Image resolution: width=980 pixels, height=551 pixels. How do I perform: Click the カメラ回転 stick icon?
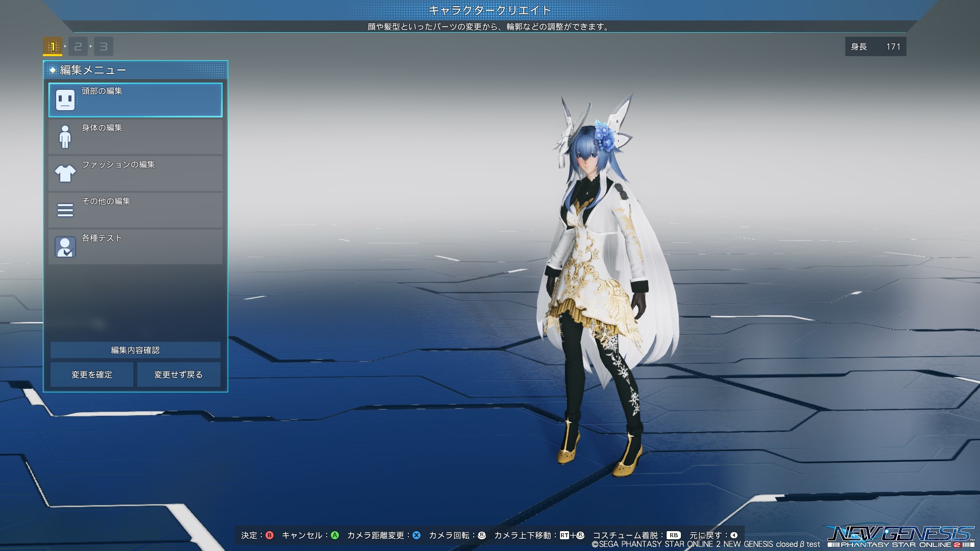tap(481, 535)
